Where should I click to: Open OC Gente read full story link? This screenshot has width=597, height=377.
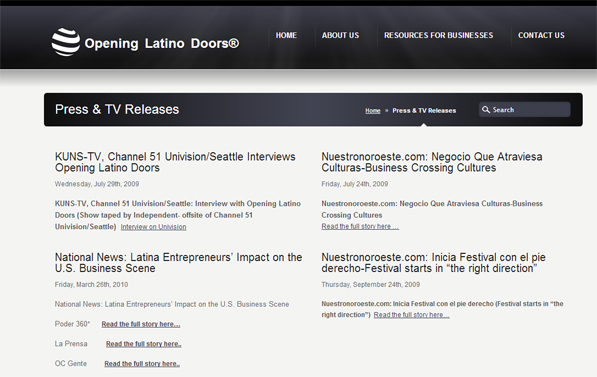142,364
